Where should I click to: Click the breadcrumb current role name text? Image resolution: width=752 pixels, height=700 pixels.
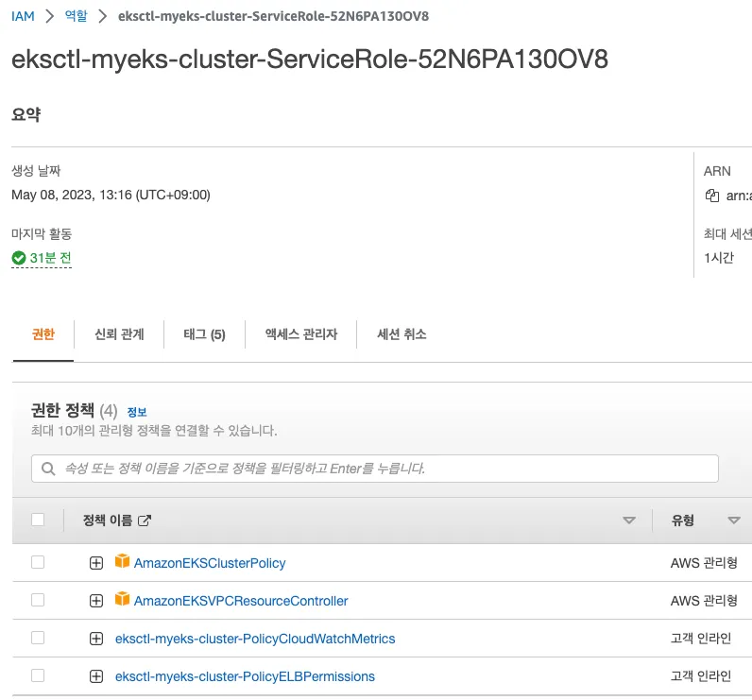point(273,16)
